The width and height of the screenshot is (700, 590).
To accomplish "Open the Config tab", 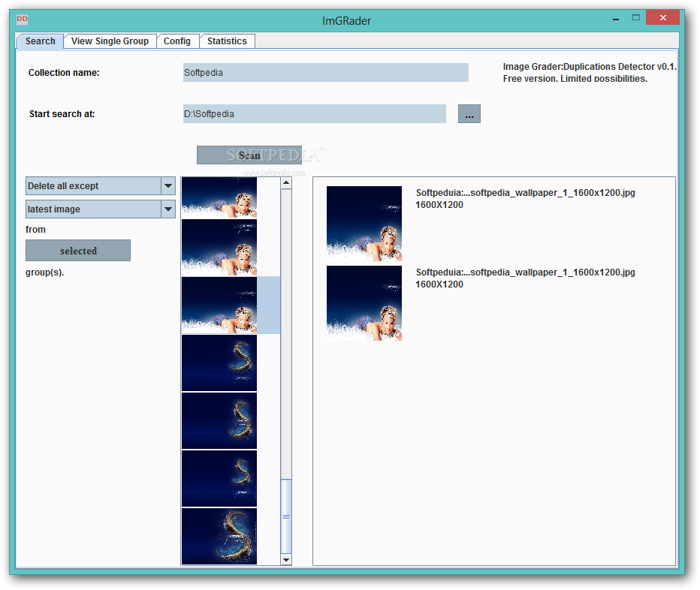I will pyautogui.click(x=177, y=41).
